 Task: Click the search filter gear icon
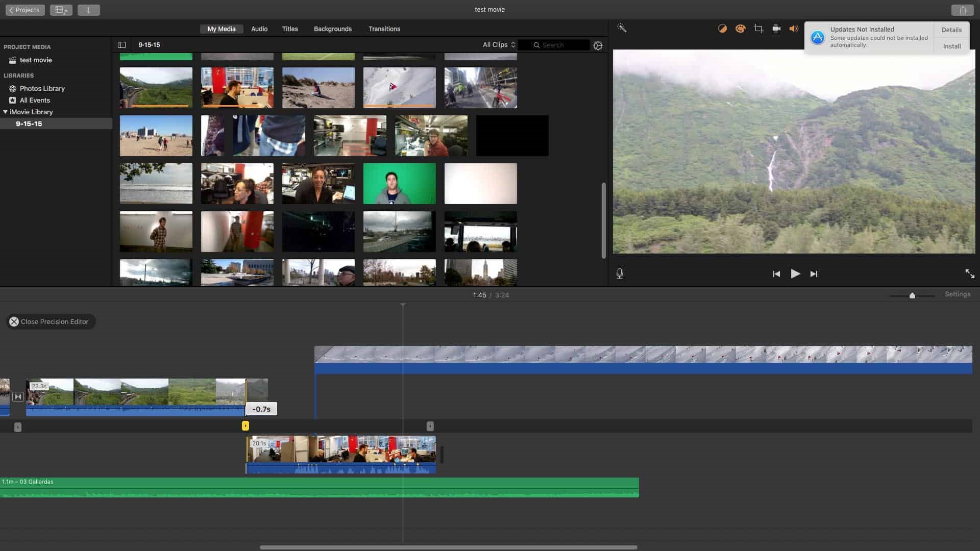597,45
